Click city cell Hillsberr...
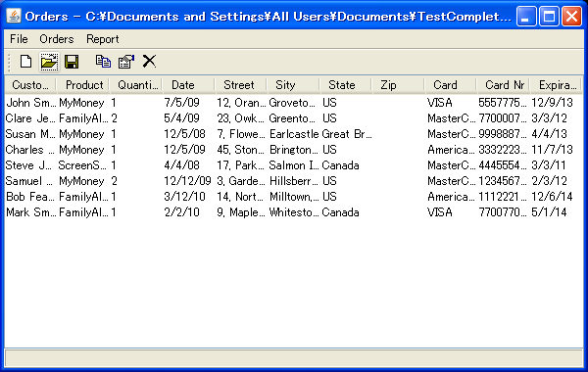 [x=294, y=181]
